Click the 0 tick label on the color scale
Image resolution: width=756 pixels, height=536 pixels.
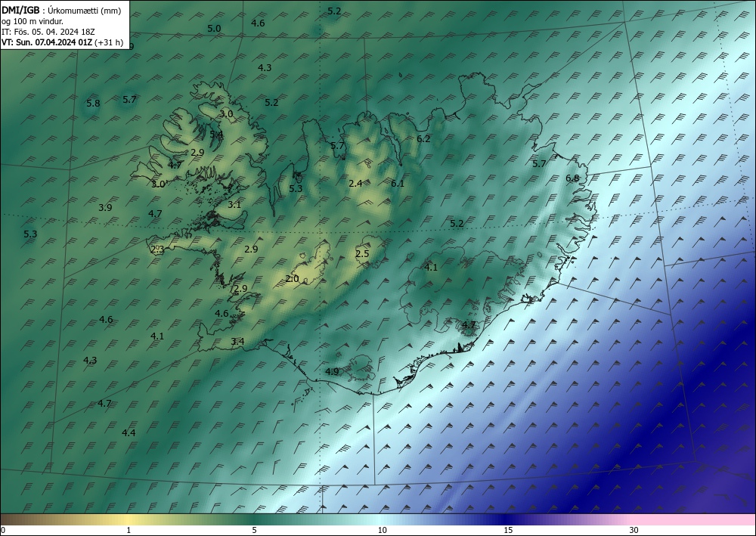coord(3,530)
